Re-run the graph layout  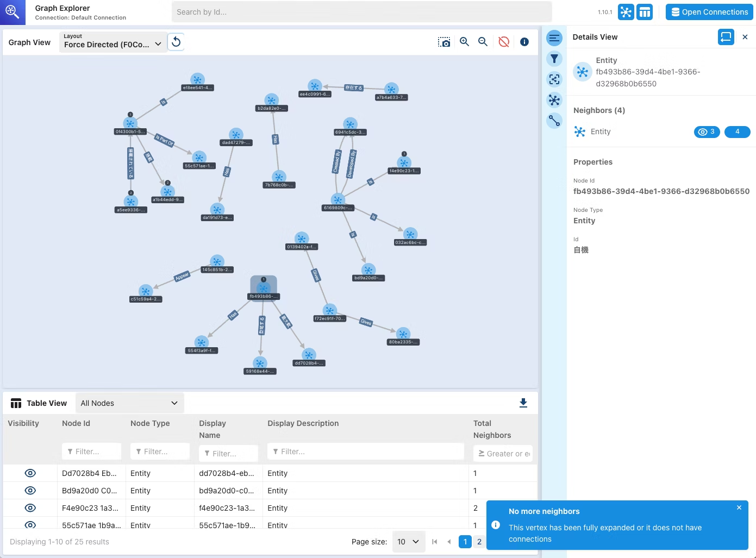176,42
